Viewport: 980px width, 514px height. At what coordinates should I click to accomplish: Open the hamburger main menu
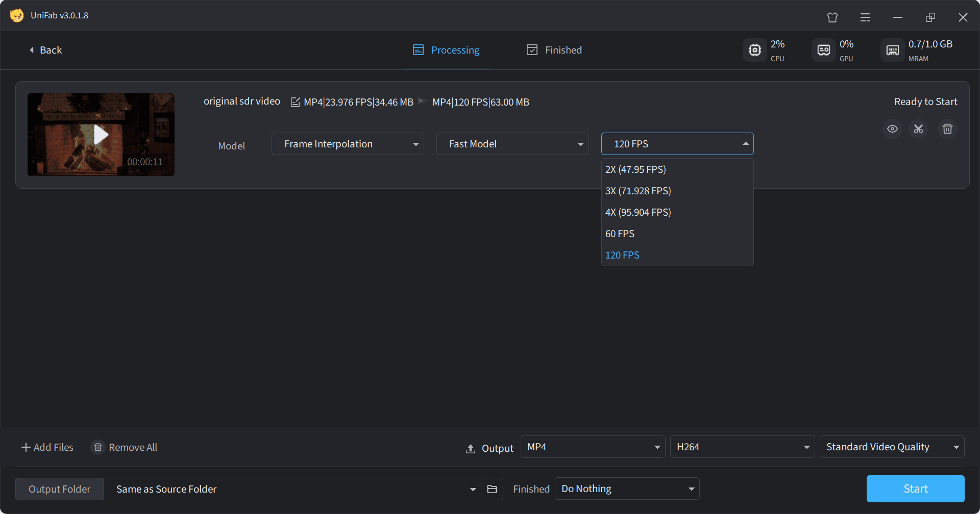tap(865, 17)
